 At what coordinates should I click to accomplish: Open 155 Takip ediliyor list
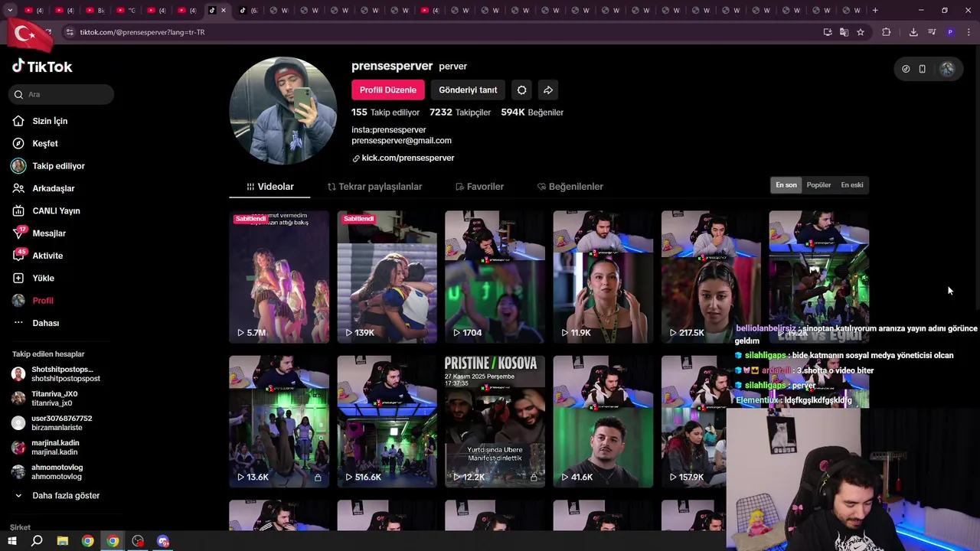(385, 112)
